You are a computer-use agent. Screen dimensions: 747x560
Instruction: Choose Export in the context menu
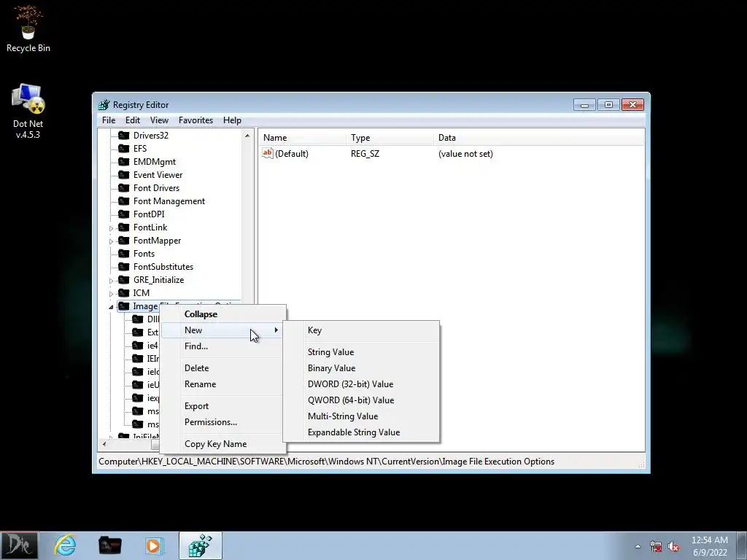223,405
